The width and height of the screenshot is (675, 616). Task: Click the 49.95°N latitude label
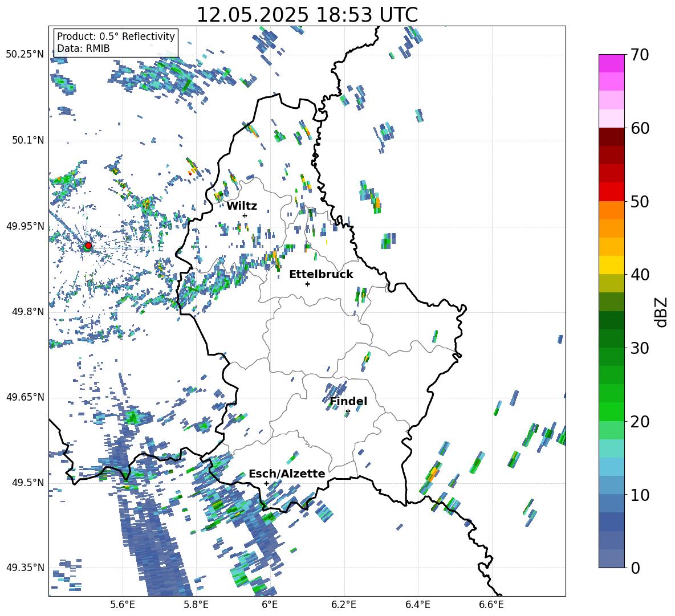[x=25, y=226]
